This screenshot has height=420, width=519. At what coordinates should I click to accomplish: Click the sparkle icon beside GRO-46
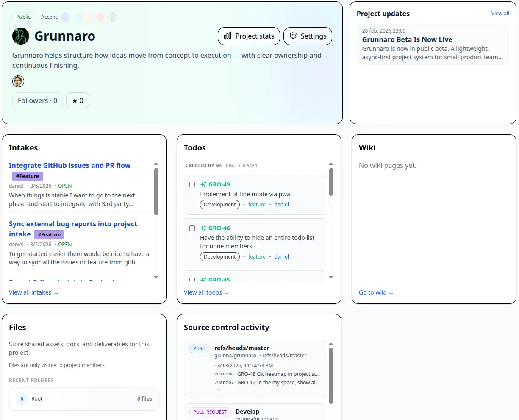(x=203, y=228)
